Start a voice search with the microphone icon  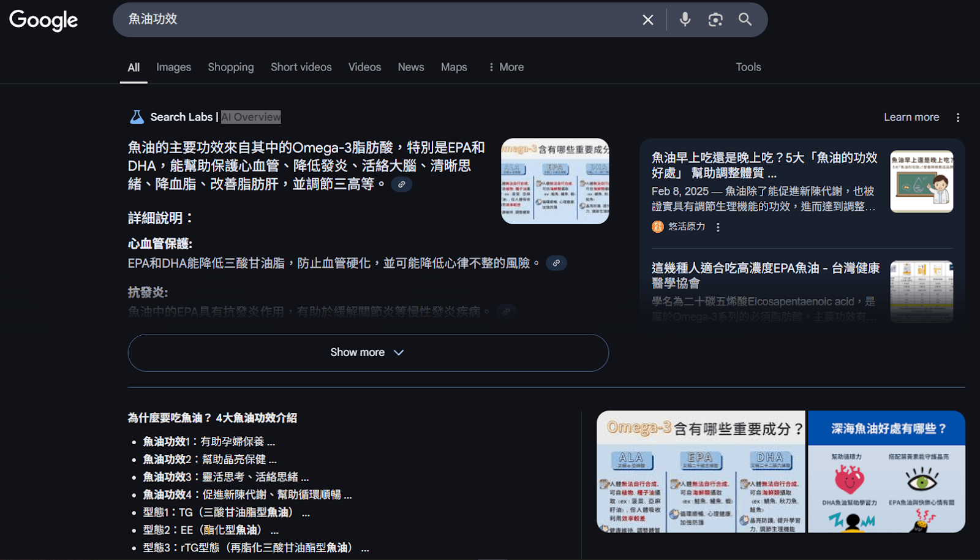click(684, 19)
